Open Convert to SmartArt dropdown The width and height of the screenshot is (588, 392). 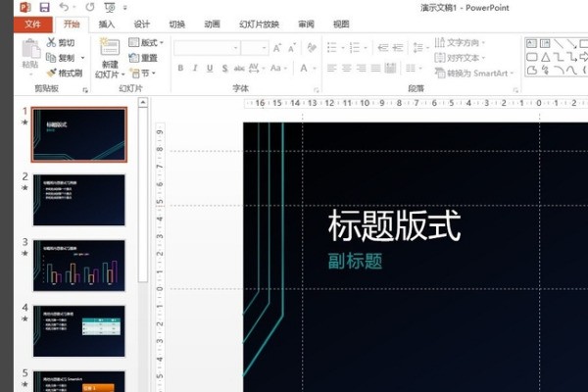point(474,73)
